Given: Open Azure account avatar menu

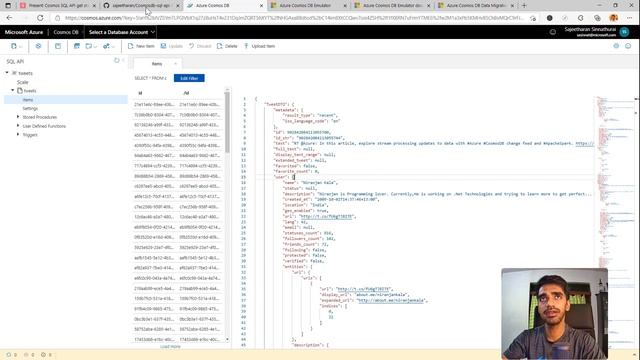Looking at the screenshot, I should 624,32.
